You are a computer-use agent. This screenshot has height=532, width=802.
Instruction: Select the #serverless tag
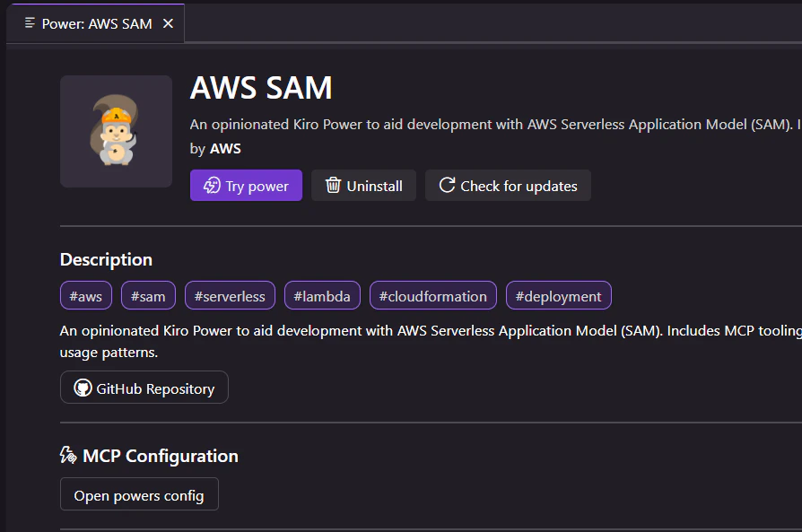coord(230,296)
